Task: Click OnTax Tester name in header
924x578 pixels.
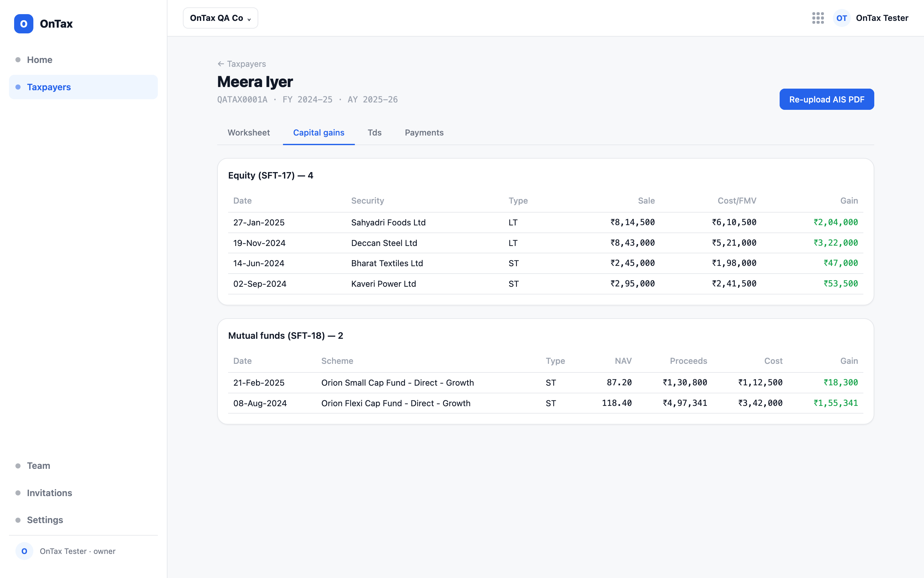Action: [882, 18]
